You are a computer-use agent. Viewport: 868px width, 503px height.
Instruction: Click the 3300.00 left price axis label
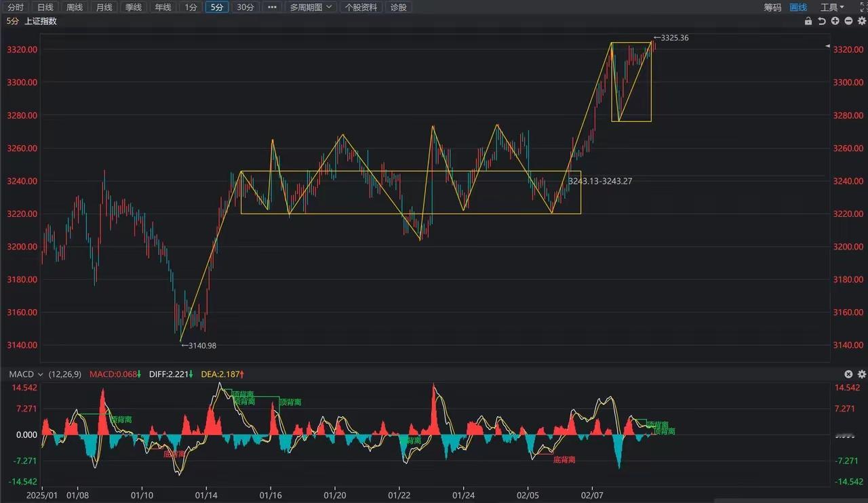coord(22,83)
